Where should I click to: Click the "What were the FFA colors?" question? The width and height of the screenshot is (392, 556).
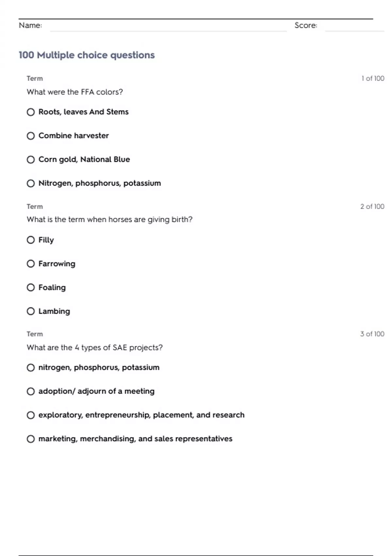[75, 92]
